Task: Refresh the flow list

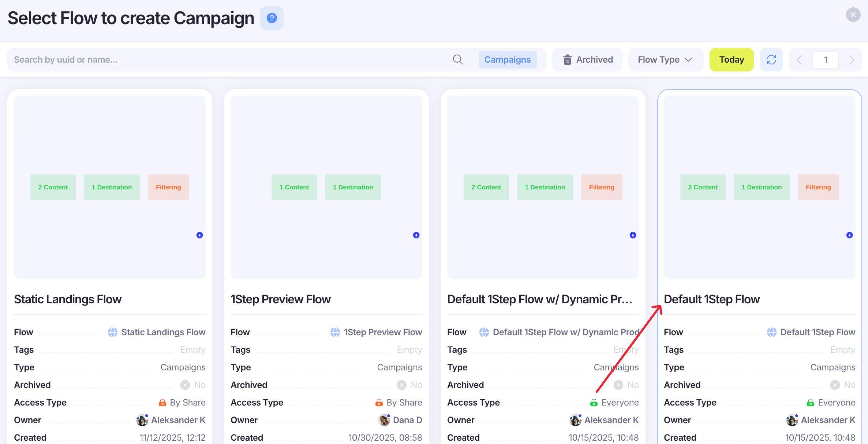Action: (771, 59)
